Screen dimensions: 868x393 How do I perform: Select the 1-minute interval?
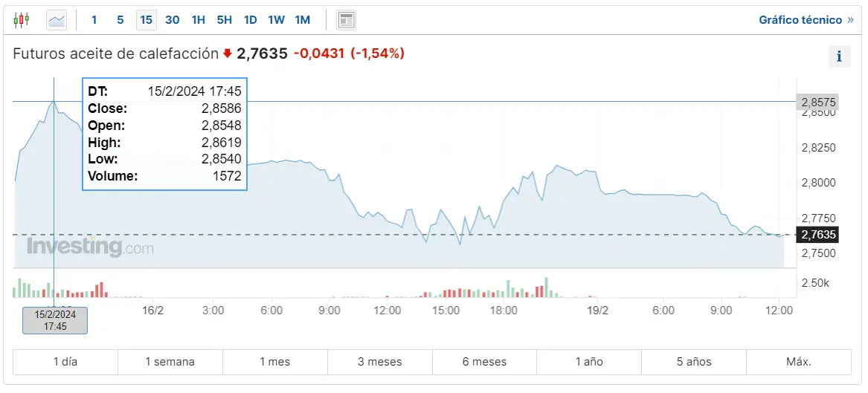point(94,20)
